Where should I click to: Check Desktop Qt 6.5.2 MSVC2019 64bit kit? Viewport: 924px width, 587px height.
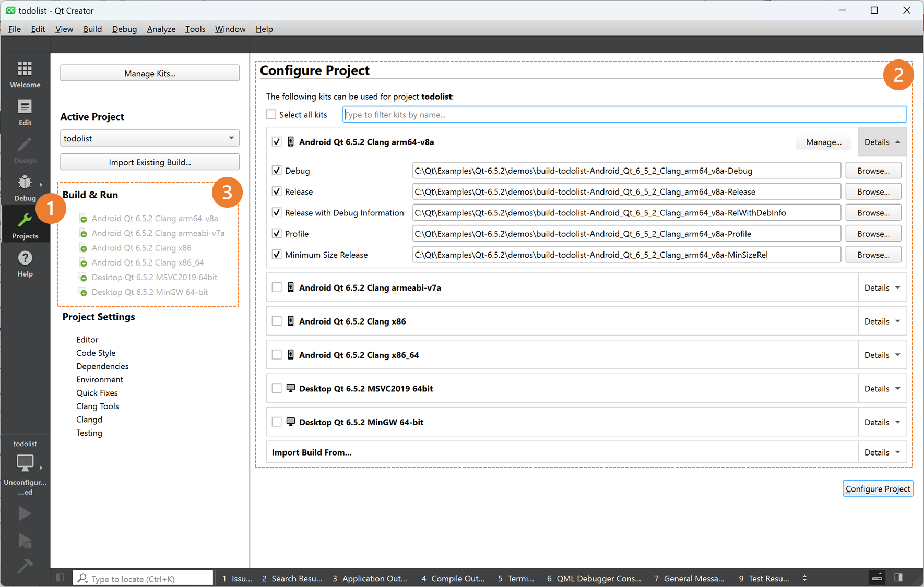click(x=277, y=388)
